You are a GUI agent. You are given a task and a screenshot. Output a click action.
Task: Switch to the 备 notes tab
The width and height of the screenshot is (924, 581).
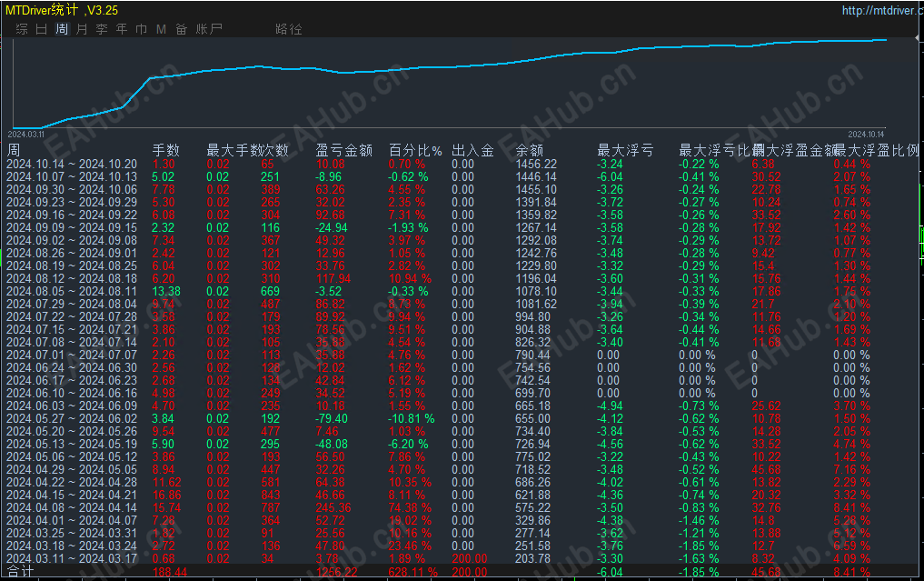182,29
